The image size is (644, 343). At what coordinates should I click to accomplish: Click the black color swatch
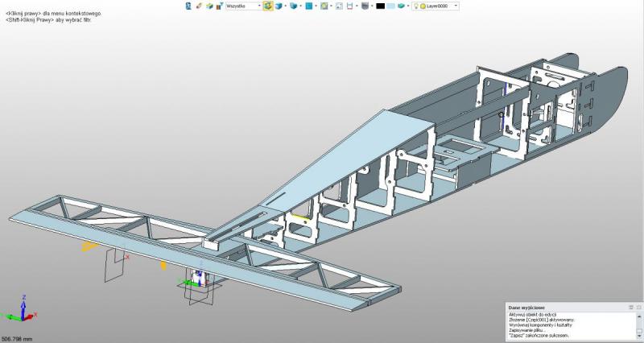[x=379, y=6]
